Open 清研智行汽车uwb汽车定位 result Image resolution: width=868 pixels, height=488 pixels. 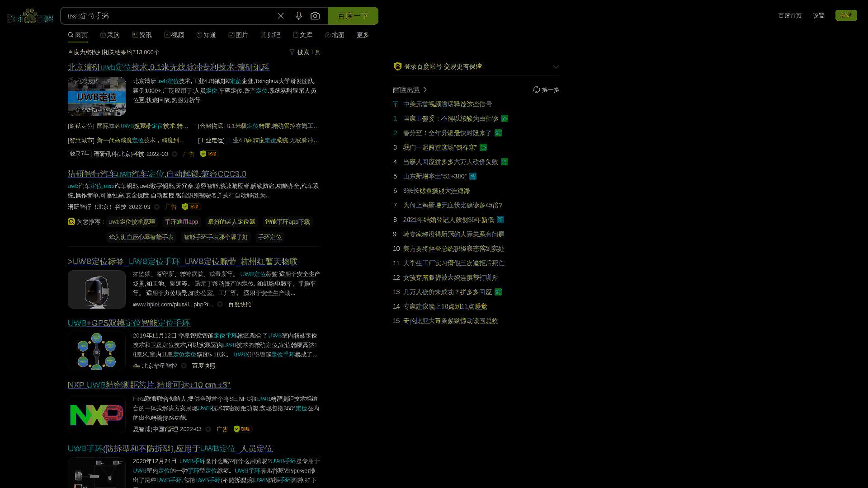(x=157, y=174)
